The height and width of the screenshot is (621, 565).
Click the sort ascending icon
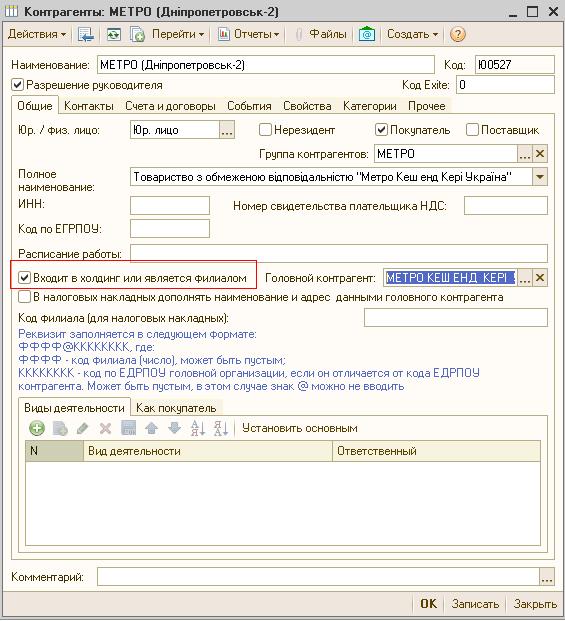(x=197, y=428)
